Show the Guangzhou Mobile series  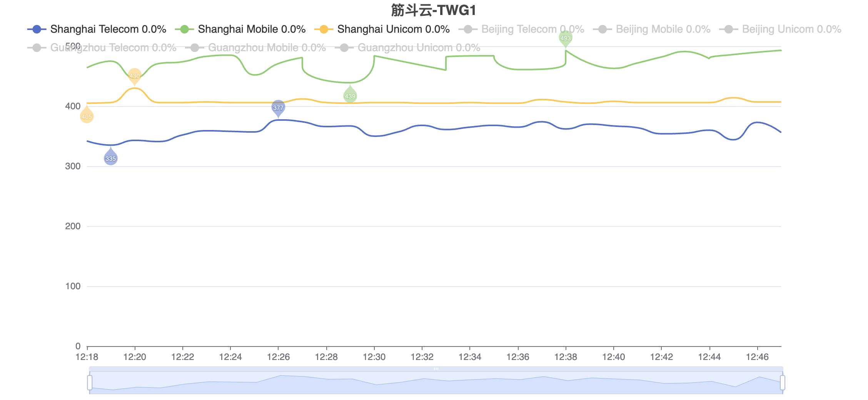(x=255, y=48)
